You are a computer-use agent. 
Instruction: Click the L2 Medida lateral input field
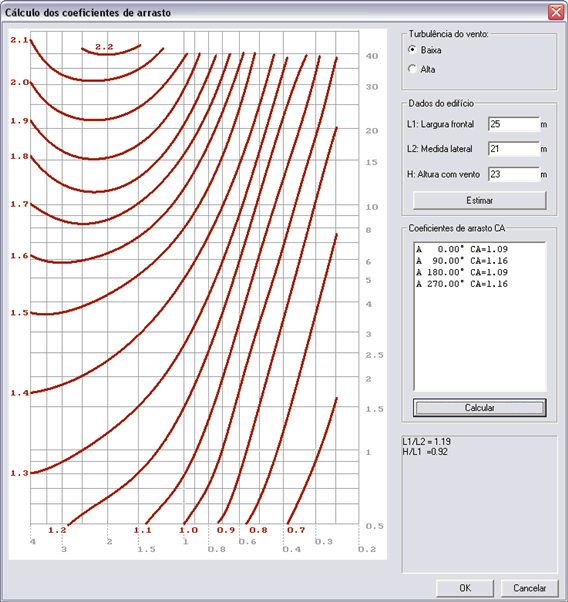coord(514,149)
